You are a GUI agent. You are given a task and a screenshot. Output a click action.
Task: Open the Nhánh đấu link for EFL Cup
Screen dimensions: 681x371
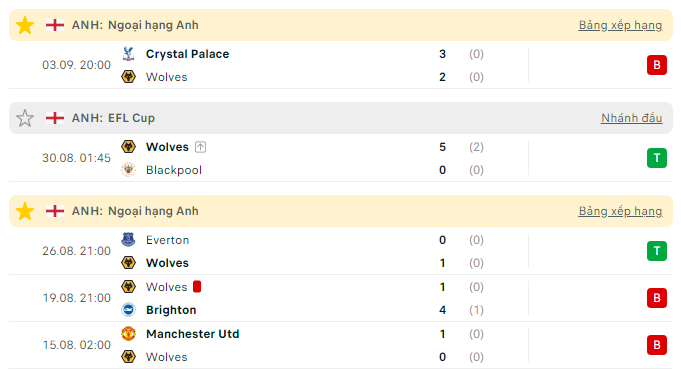point(631,118)
